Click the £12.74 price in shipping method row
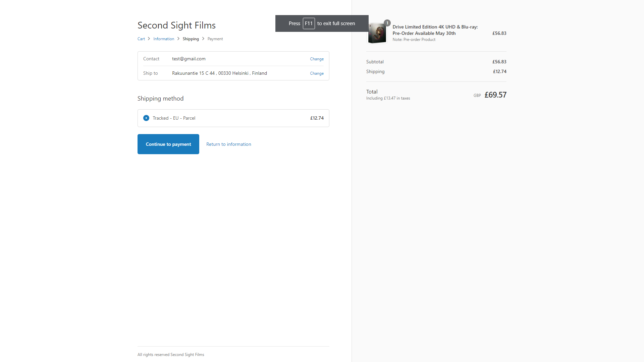644x362 pixels. [317, 118]
